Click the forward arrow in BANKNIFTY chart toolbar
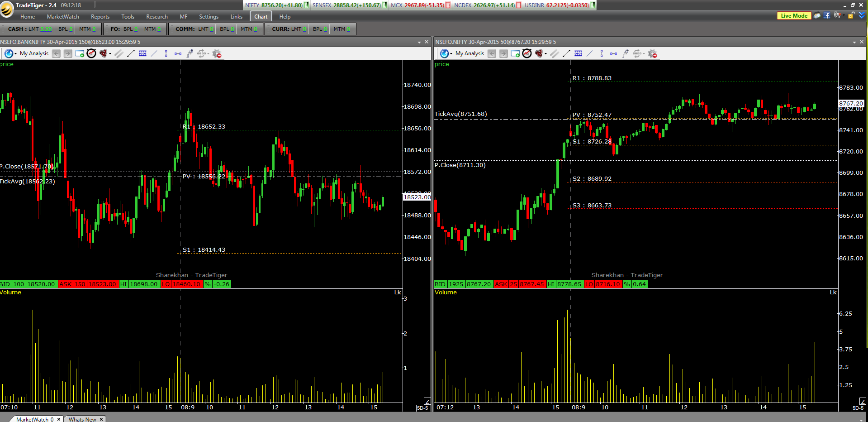Viewport: 868px width, 422px height. coord(68,53)
